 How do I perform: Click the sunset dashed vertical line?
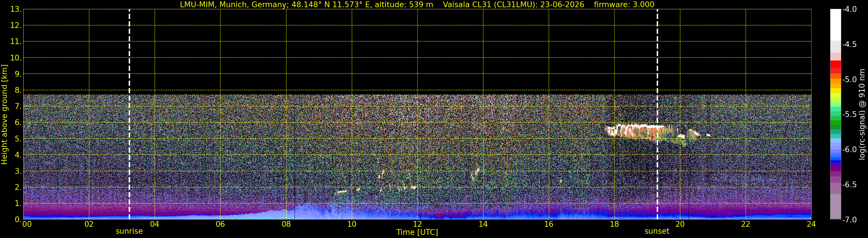(x=657, y=114)
